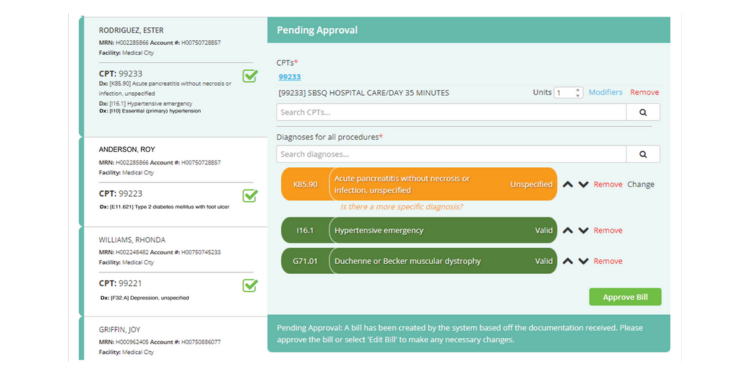This screenshot has height=375, width=750.
Task: Open Modifiers for CPT 99233
Action: pyautogui.click(x=606, y=92)
